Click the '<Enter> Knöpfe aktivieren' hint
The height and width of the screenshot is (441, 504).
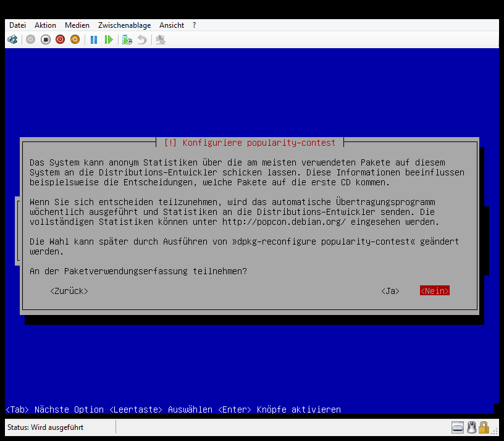pyautogui.click(x=279, y=409)
